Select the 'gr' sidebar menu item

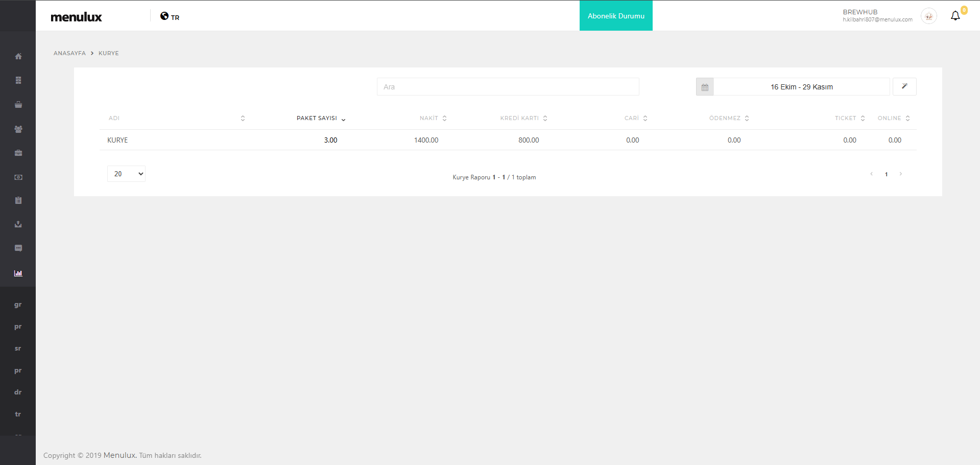pos(18,305)
